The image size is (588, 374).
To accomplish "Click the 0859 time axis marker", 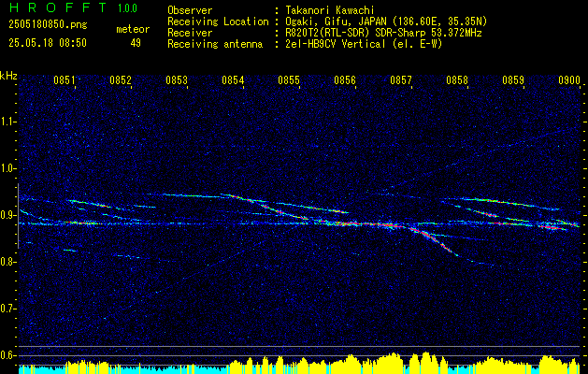I will tap(513, 80).
